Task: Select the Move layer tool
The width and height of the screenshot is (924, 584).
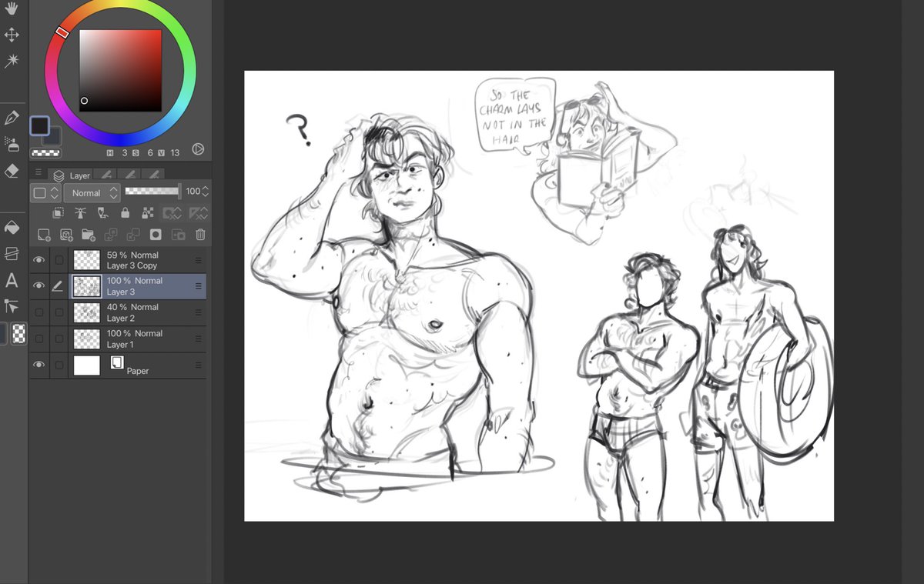Action: click(x=12, y=35)
